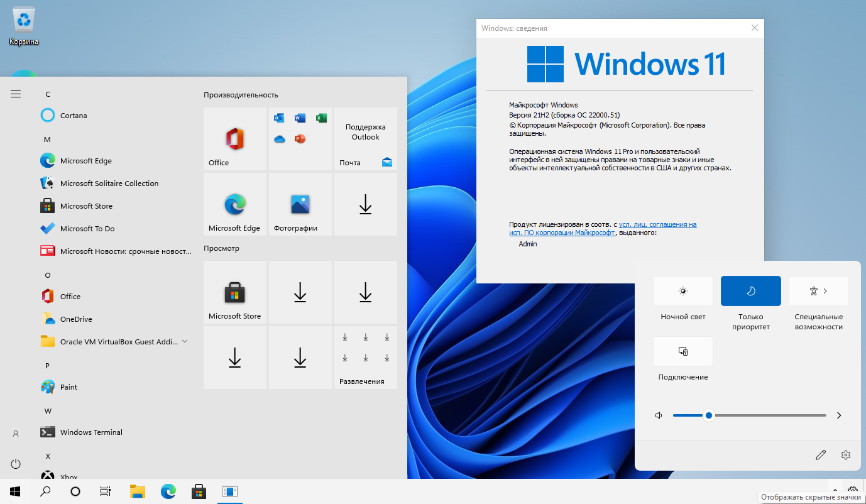Screen dimensions: 866x504
Task: Open Microsoft Store from the taskbar
Action: tap(199, 491)
